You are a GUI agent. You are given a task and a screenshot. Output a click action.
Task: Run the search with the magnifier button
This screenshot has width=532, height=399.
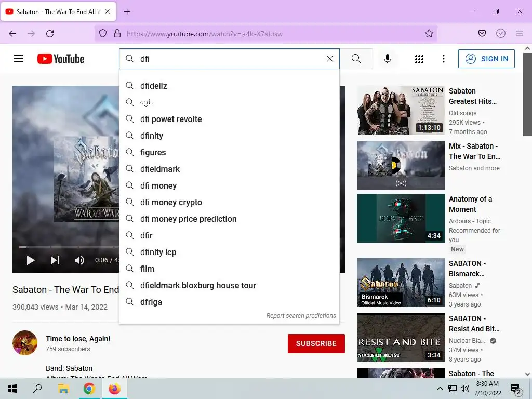tap(356, 59)
